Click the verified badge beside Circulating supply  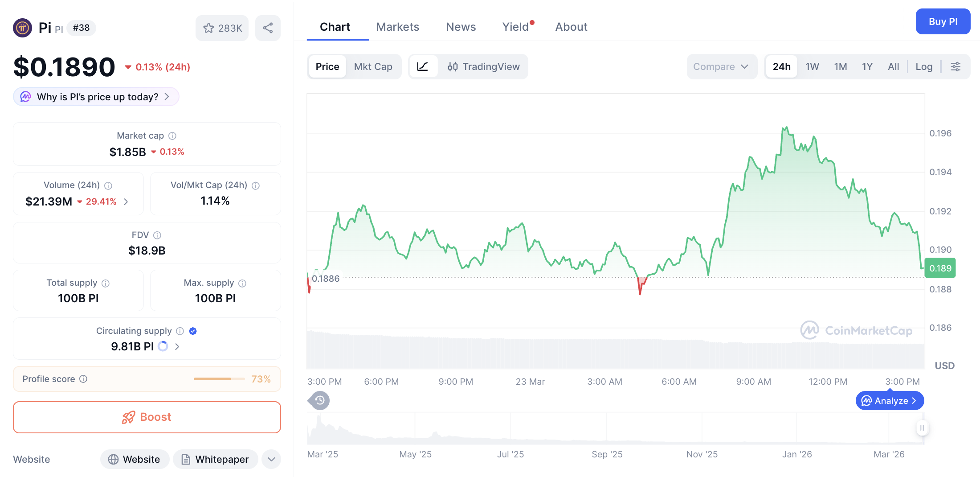click(193, 331)
